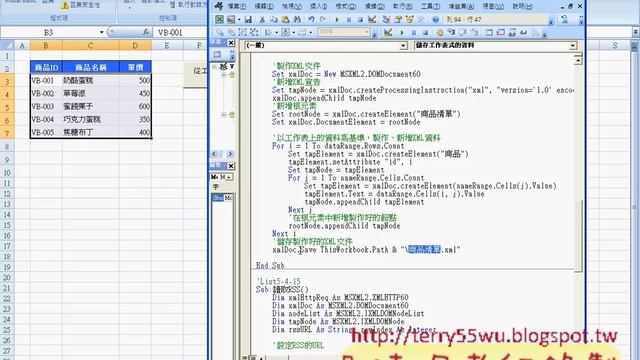Image resolution: width=640 pixels, height=360 pixels.
Task: Open the 檢視(V) menu
Action: pos(291,7)
